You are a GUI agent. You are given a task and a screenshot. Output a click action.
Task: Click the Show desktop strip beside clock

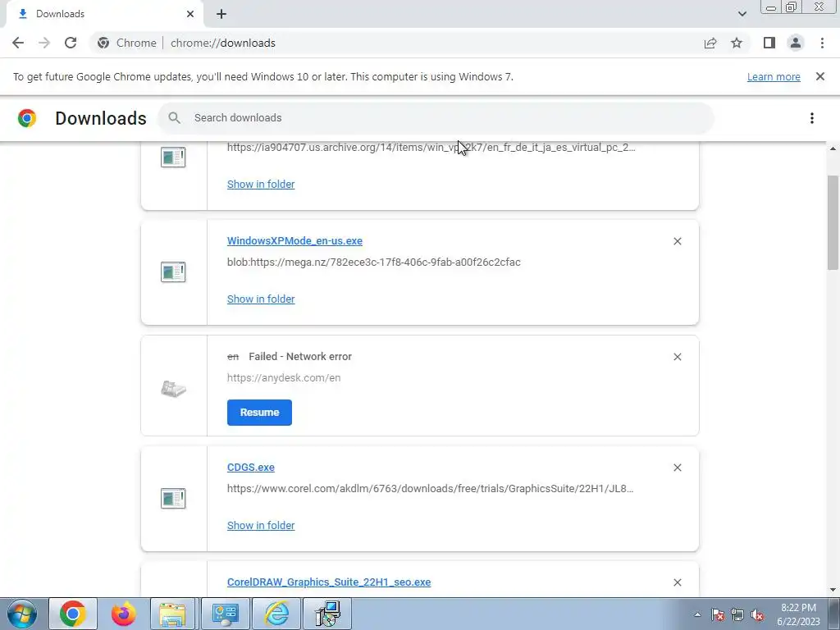coord(833,614)
